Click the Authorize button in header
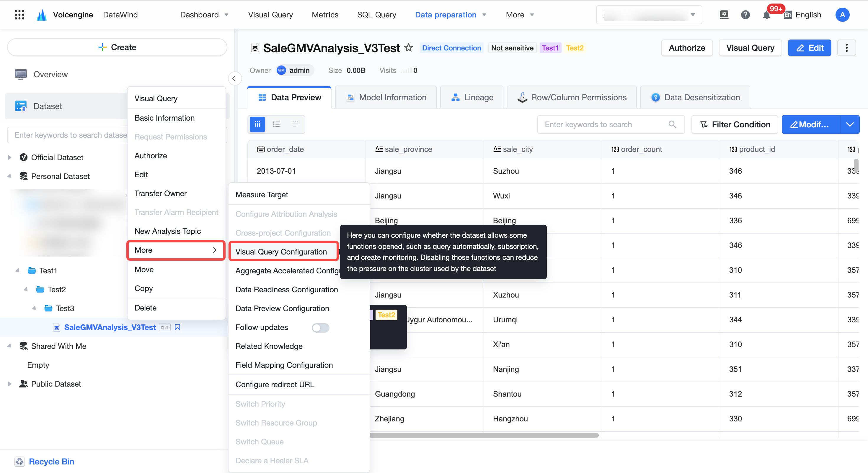Screen dimensions: 868x473 point(686,48)
